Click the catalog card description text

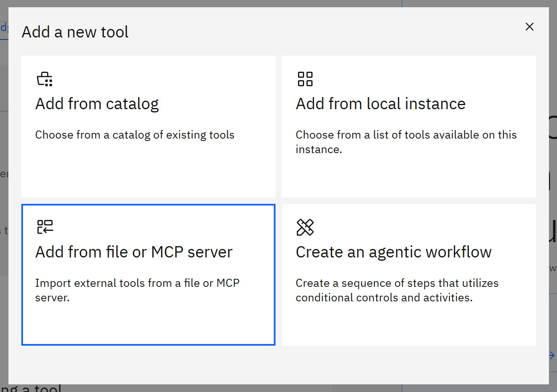click(135, 135)
